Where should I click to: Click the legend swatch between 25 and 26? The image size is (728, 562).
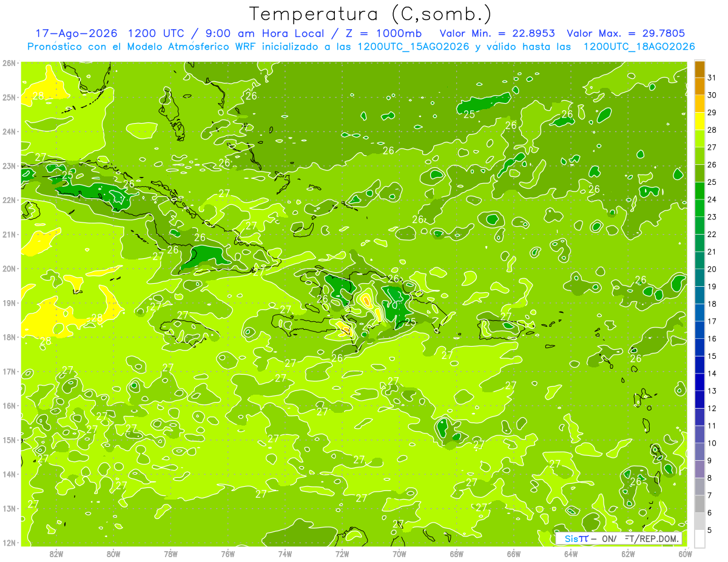699,173
